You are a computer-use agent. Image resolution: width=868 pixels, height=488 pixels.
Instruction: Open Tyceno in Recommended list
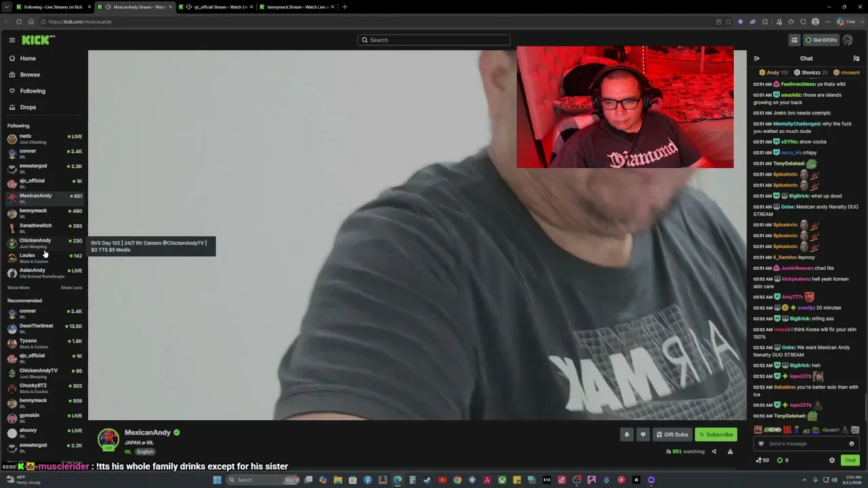pyautogui.click(x=45, y=344)
